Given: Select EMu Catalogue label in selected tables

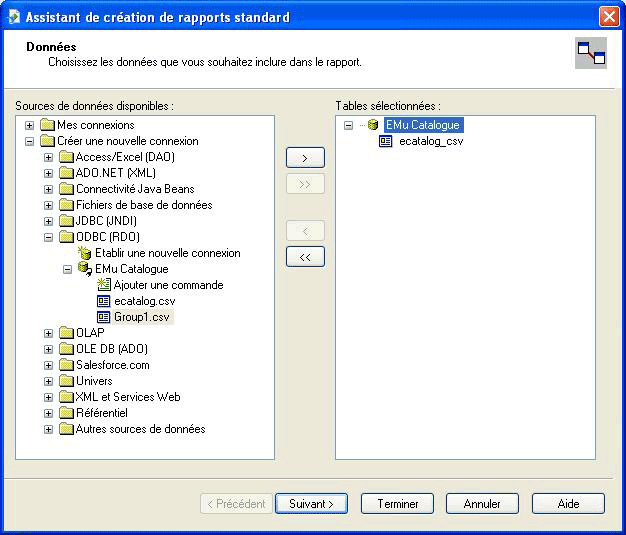Looking at the screenshot, I should point(423,125).
